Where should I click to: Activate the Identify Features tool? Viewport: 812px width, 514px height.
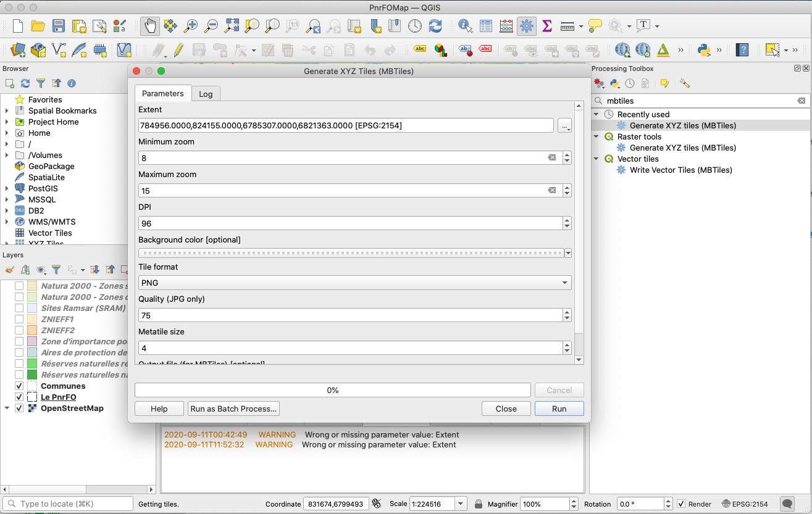[x=466, y=26]
